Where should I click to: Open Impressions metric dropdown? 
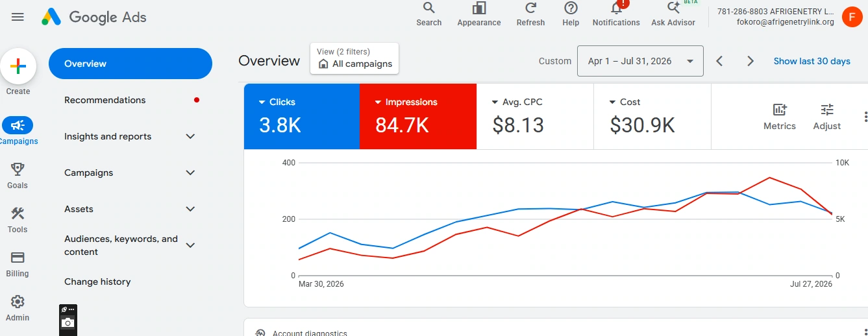pyautogui.click(x=406, y=102)
